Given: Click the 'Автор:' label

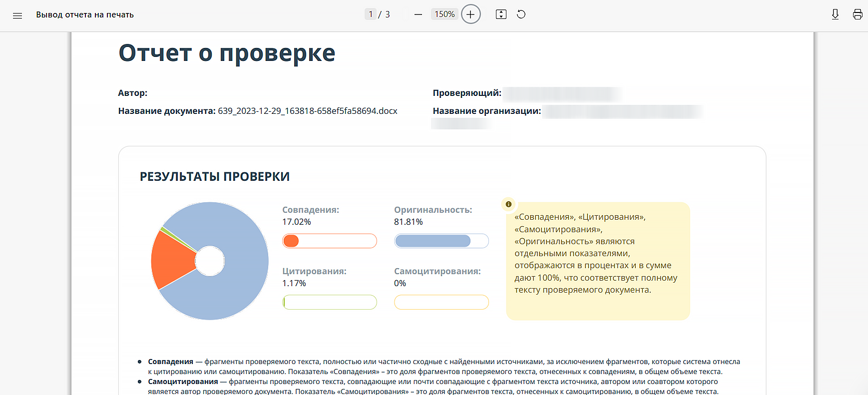Looking at the screenshot, I should pos(133,93).
